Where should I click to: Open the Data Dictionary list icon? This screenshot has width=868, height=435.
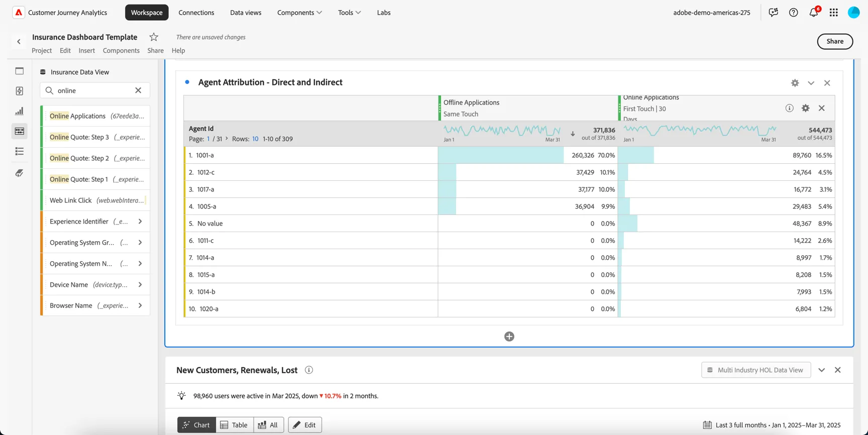pos(20,151)
